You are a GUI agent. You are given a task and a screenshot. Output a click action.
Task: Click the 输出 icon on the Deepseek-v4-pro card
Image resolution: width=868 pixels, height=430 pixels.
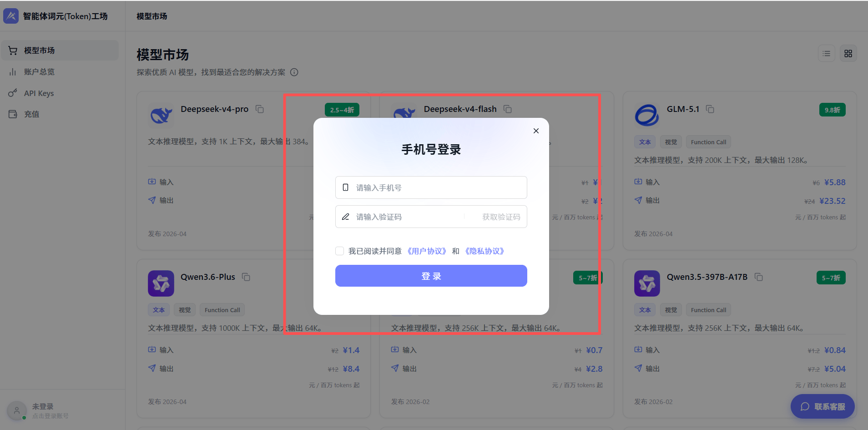(152, 200)
